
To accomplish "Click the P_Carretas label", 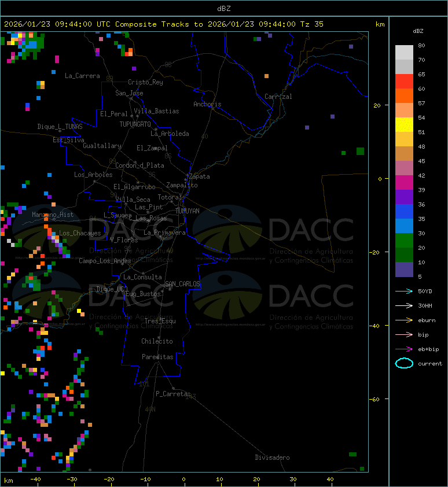I will coord(173,394).
